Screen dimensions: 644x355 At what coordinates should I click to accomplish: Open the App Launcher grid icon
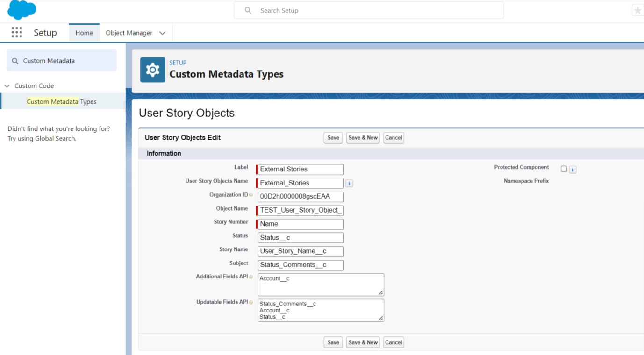coord(17,32)
